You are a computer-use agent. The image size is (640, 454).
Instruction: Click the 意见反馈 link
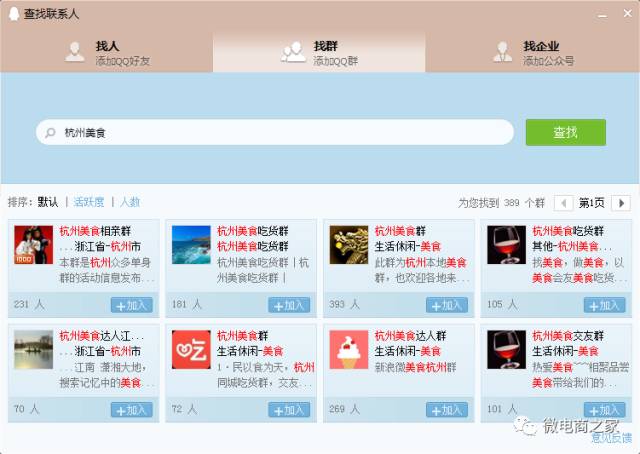(612, 438)
